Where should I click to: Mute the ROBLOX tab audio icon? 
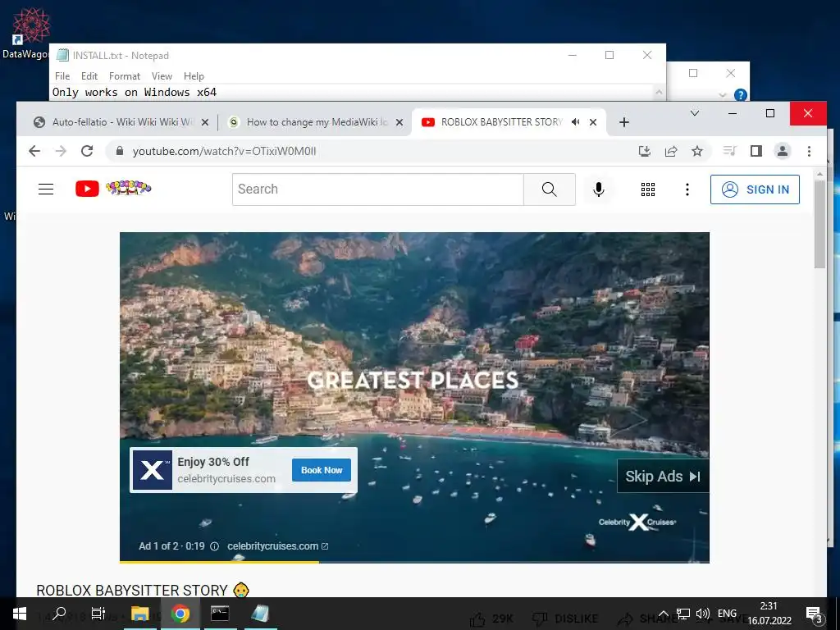pos(575,122)
